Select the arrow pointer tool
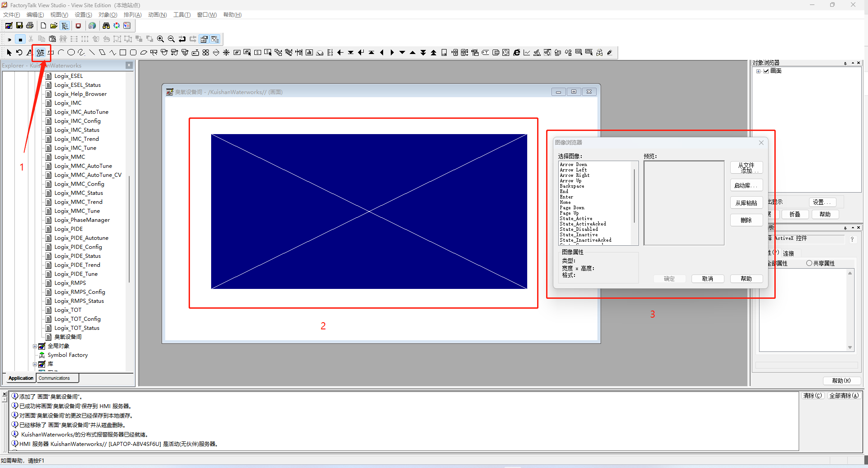Image resolution: width=868 pixels, height=468 pixels. [x=9, y=53]
